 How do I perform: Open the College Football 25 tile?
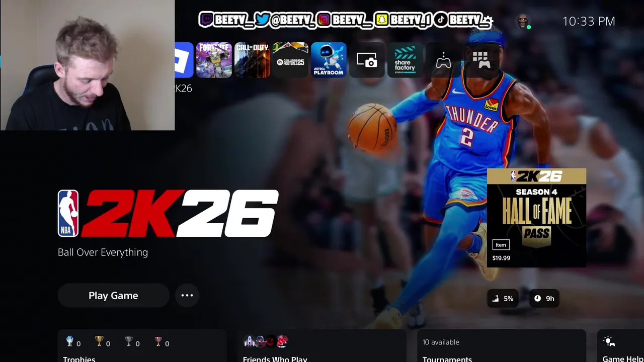coord(290,60)
